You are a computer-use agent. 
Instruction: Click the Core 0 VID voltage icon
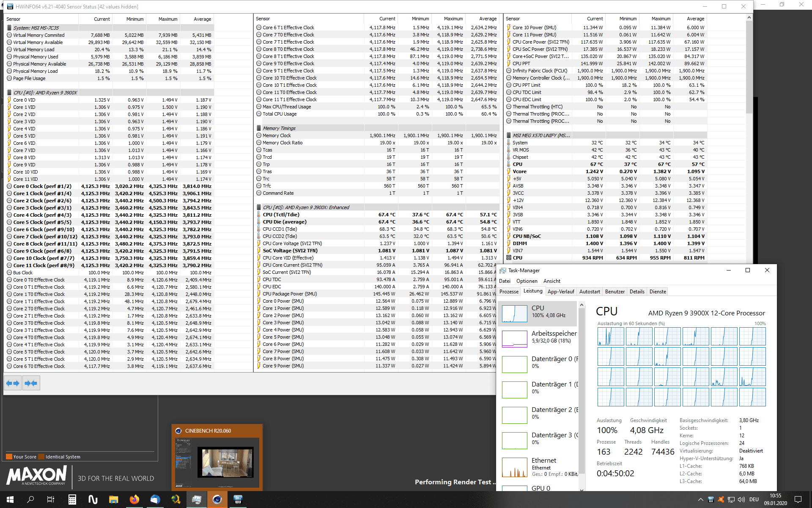pyautogui.click(x=9, y=100)
